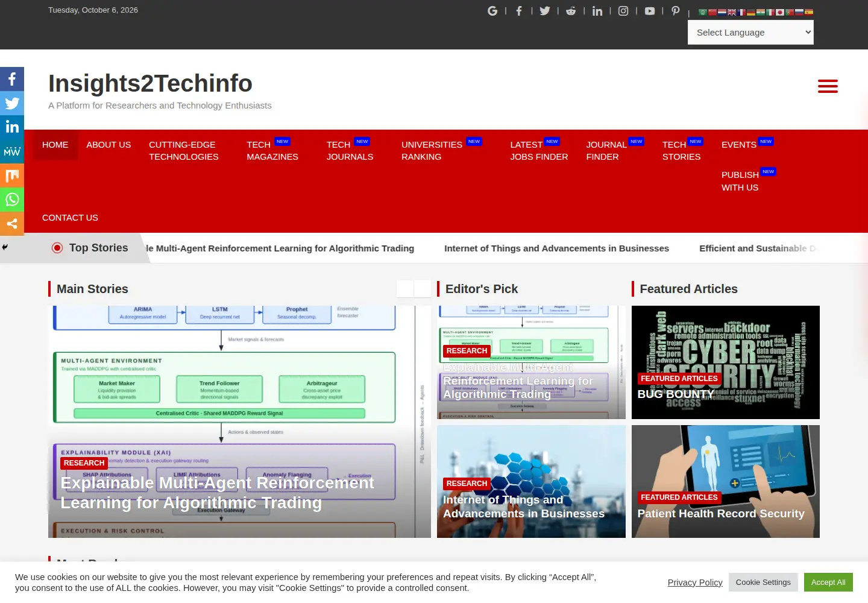Open the Reddit icon in top bar

coord(571,11)
